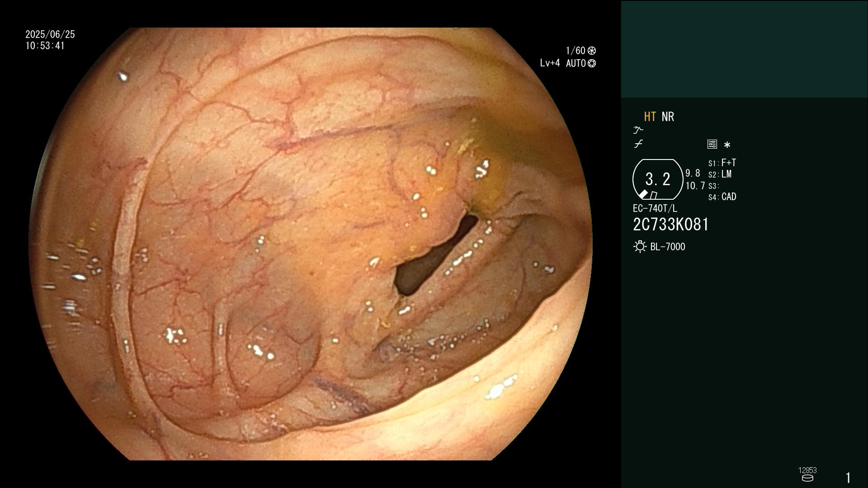This screenshot has width=868, height=488.
Task: Click the date 2025/06/25
Action: tap(50, 34)
